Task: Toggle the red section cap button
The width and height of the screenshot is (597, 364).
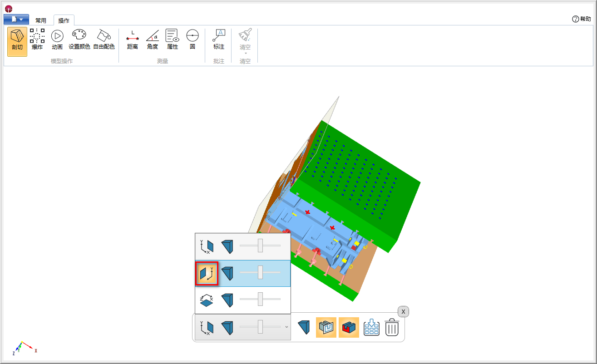Action: [x=349, y=327]
